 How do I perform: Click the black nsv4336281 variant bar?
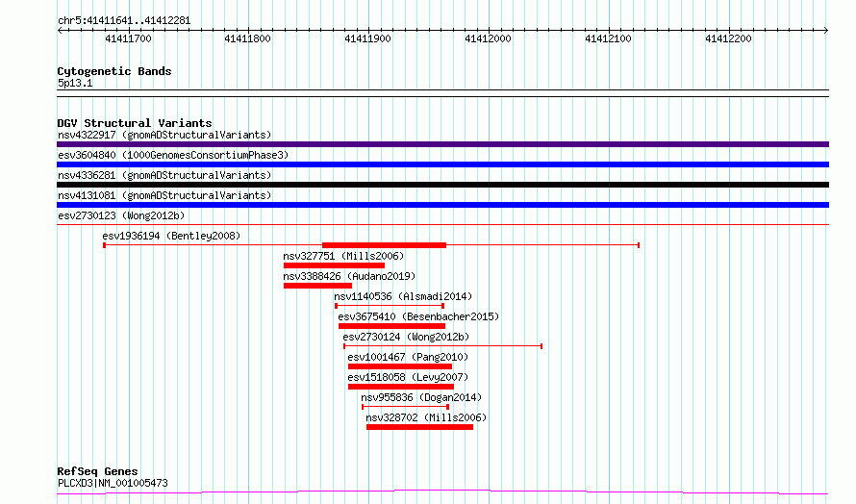coord(442,185)
